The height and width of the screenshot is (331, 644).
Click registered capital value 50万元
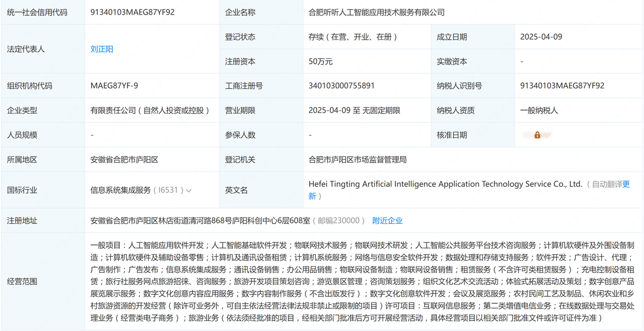click(x=320, y=61)
